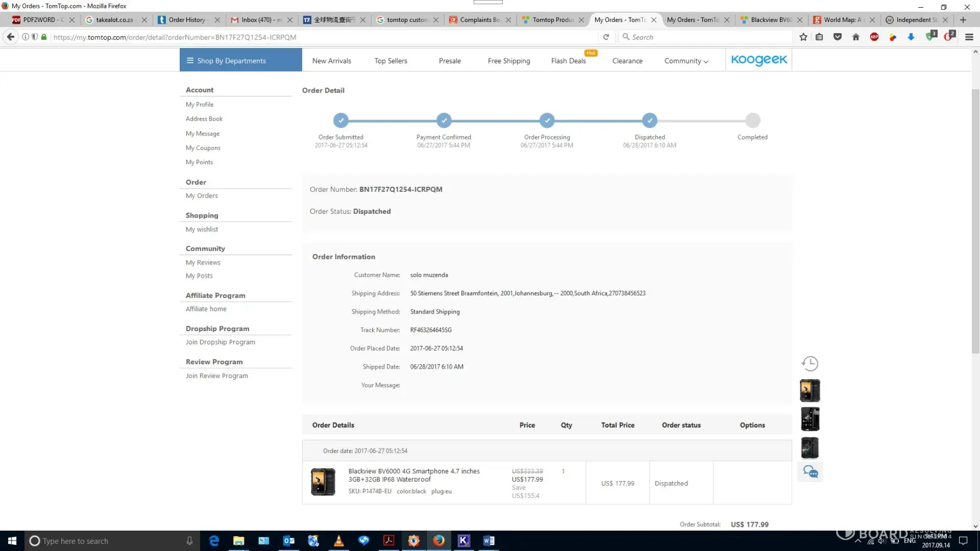Click the Blackview phone thumbnail in order details
This screenshot has height=551, width=980.
[x=323, y=482]
